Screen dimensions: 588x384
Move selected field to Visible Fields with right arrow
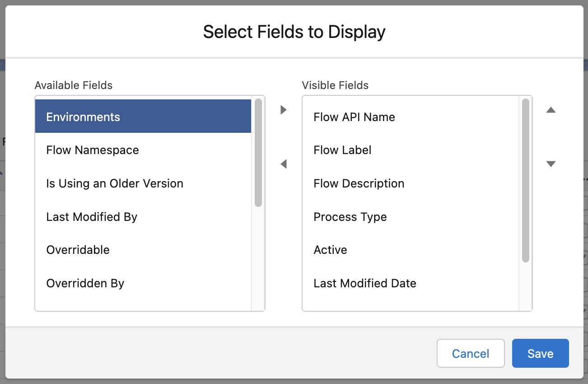click(x=284, y=110)
